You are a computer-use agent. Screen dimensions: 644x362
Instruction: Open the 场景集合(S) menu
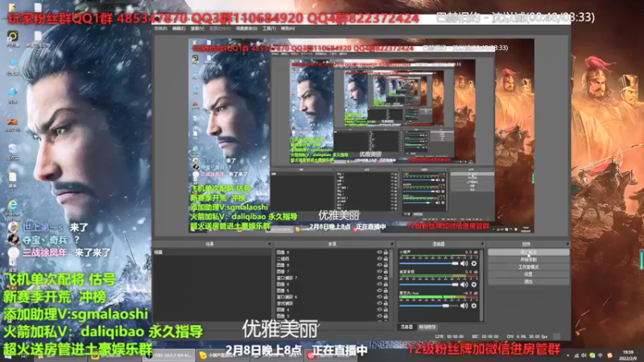(x=246, y=29)
